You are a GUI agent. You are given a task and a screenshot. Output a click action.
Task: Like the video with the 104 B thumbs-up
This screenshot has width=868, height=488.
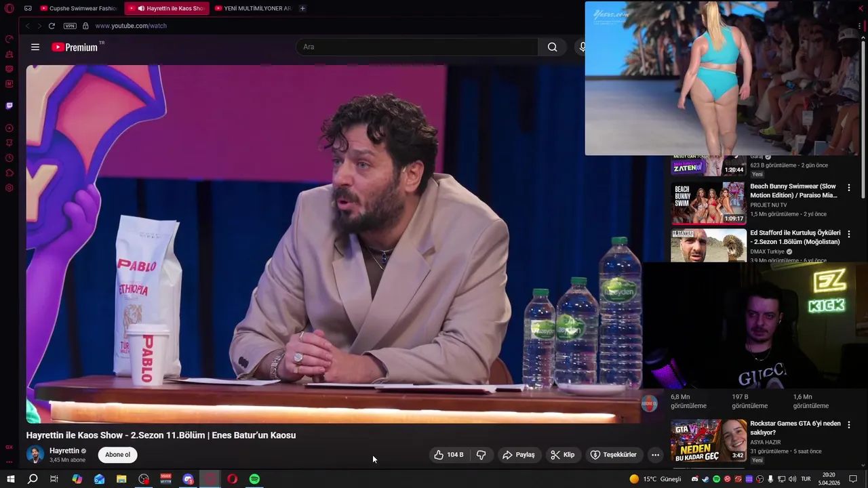click(449, 455)
